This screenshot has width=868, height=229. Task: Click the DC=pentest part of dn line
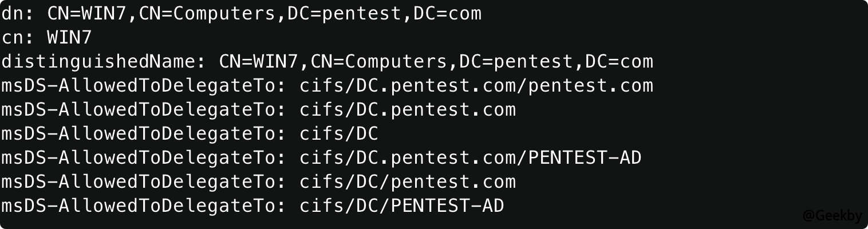pos(345,14)
